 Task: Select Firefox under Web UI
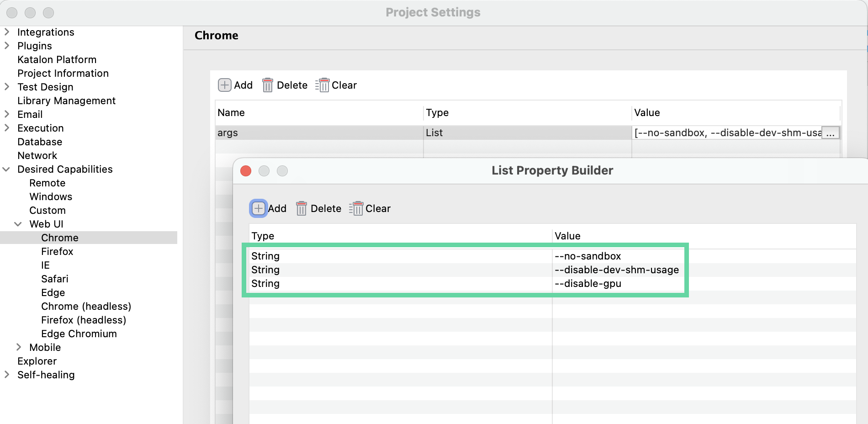coord(57,251)
